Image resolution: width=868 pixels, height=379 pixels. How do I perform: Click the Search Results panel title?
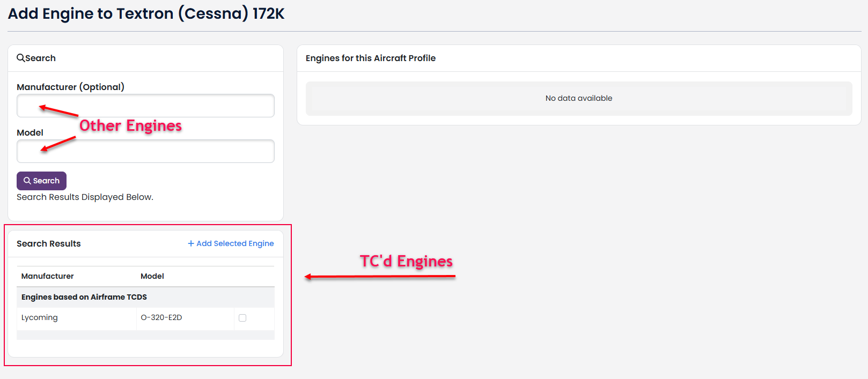(x=49, y=243)
